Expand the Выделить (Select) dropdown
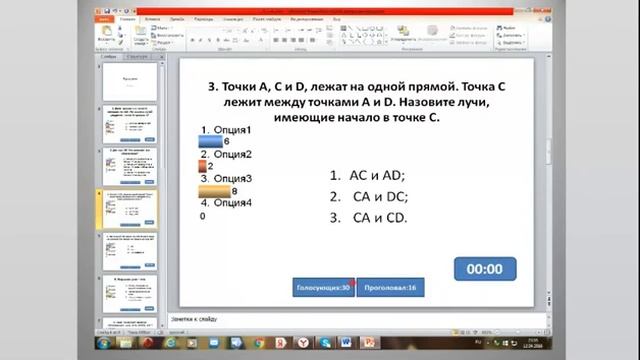The height and width of the screenshot is (360, 640). tap(511, 43)
